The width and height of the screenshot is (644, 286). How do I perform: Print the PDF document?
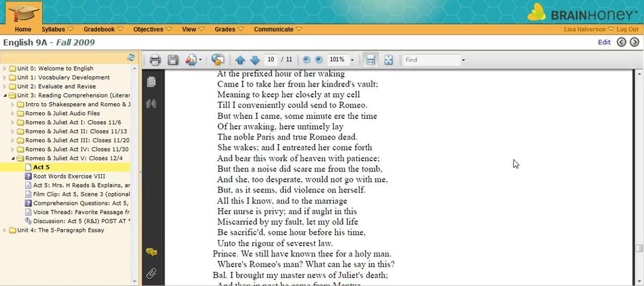click(x=155, y=60)
